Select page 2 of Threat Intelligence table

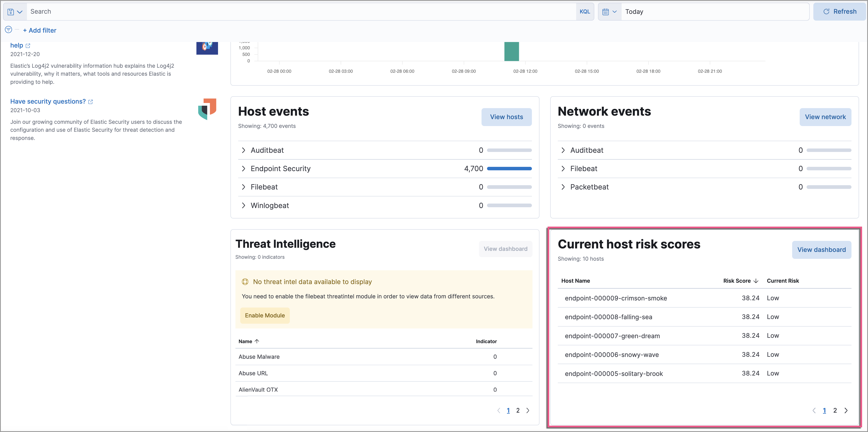pos(518,410)
